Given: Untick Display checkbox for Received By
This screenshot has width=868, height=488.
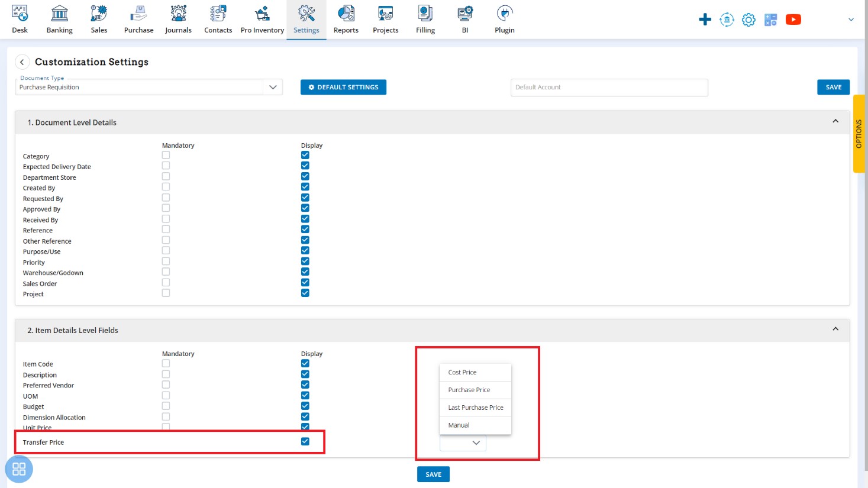Looking at the screenshot, I should [x=305, y=219].
